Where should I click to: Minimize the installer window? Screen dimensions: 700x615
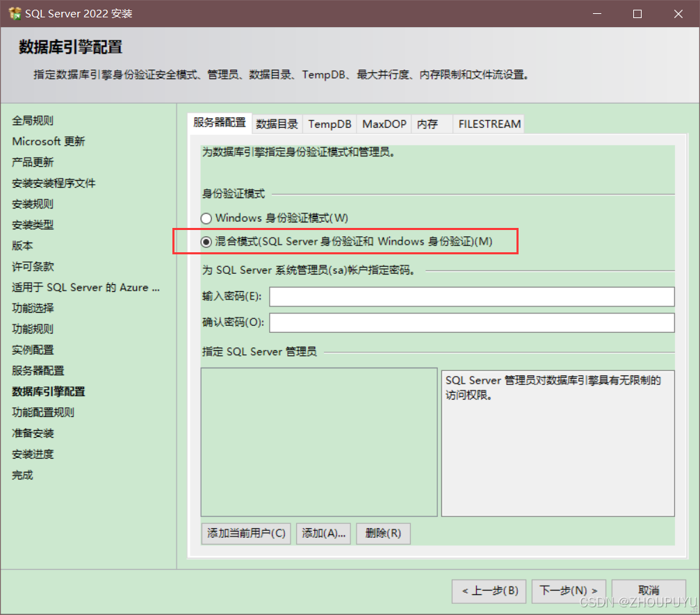(x=597, y=14)
